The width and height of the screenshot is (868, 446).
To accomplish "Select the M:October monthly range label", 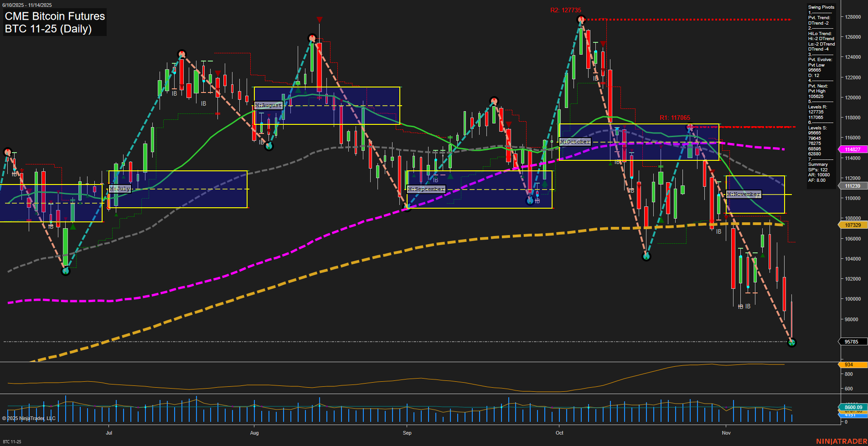I will coord(574,142).
